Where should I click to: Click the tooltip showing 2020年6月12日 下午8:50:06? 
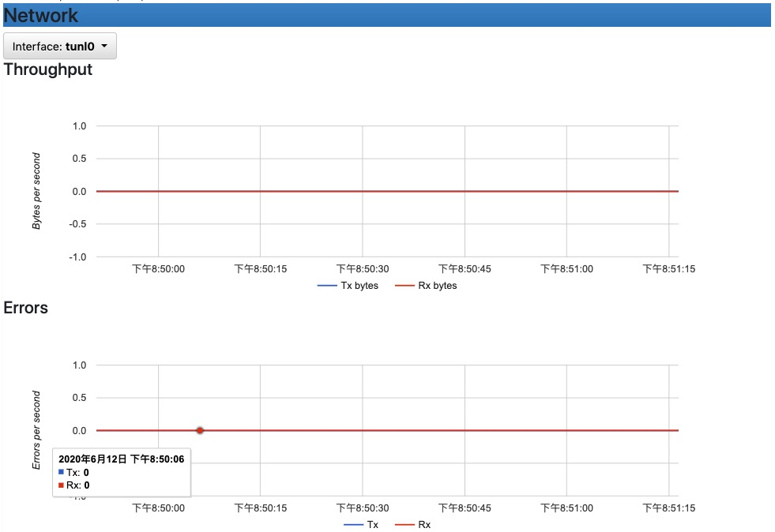coord(122,472)
